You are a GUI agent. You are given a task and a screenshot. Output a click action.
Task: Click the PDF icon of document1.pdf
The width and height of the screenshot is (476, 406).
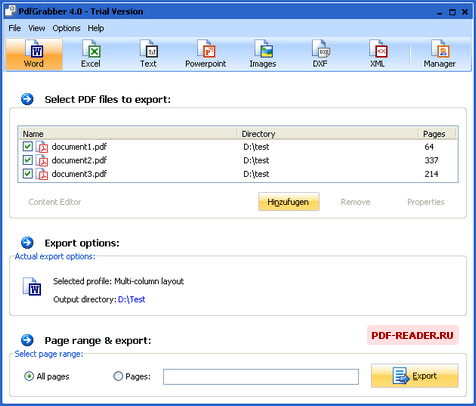click(42, 147)
